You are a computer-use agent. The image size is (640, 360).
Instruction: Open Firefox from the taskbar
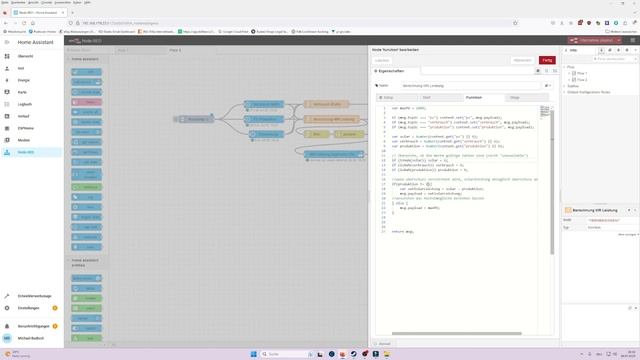342,354
